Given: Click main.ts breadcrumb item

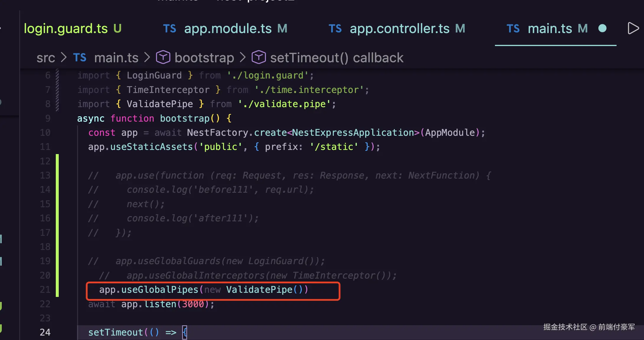Looking at the screenshot, I should [x=116, y=58].
